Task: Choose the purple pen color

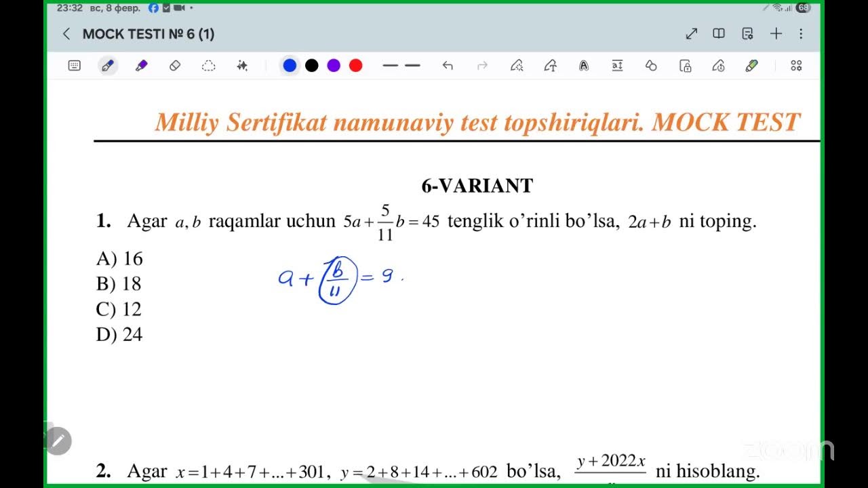Action: [x=334, y=66]
